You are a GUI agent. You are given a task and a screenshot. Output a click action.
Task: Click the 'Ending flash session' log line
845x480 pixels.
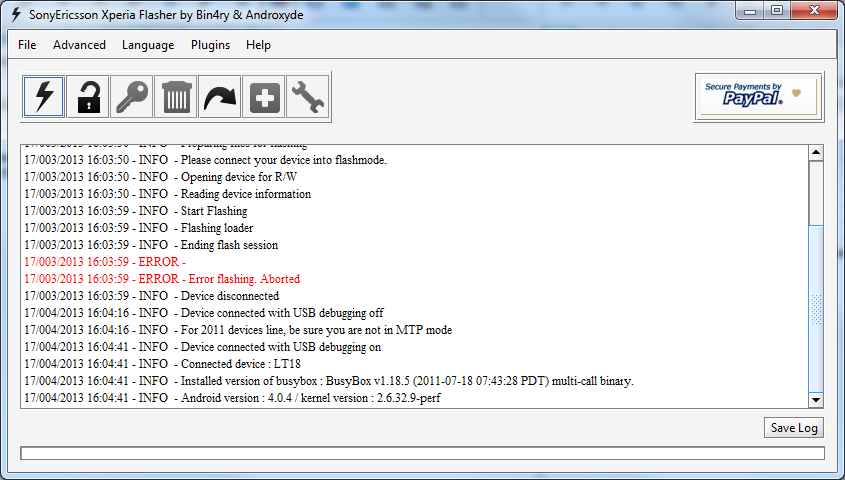click(151, 245)
